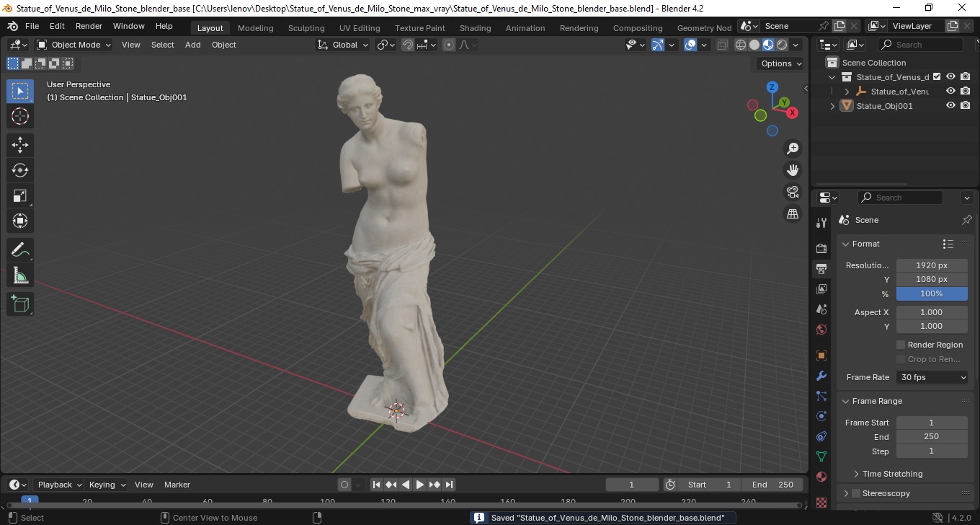980x525 pixels.
Task: Enable the Render Region checkbox
Action: coord(901,345)
